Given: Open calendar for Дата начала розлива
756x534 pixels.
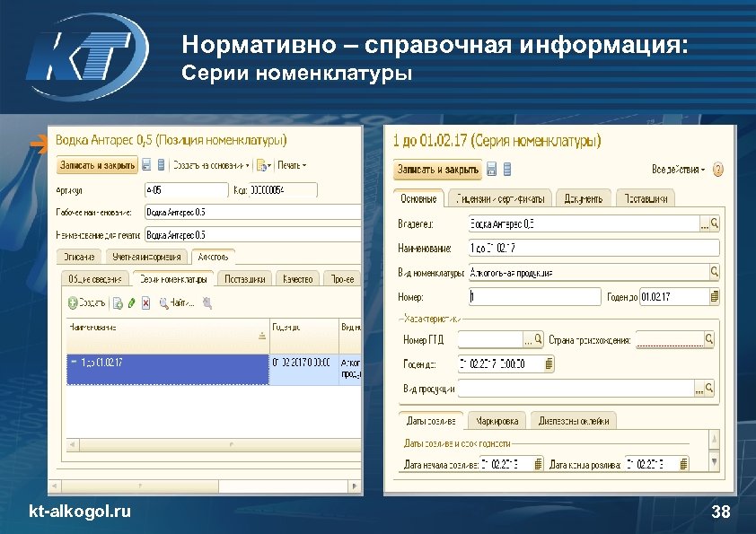Looking at the screenshot, I should coord(539,464).
